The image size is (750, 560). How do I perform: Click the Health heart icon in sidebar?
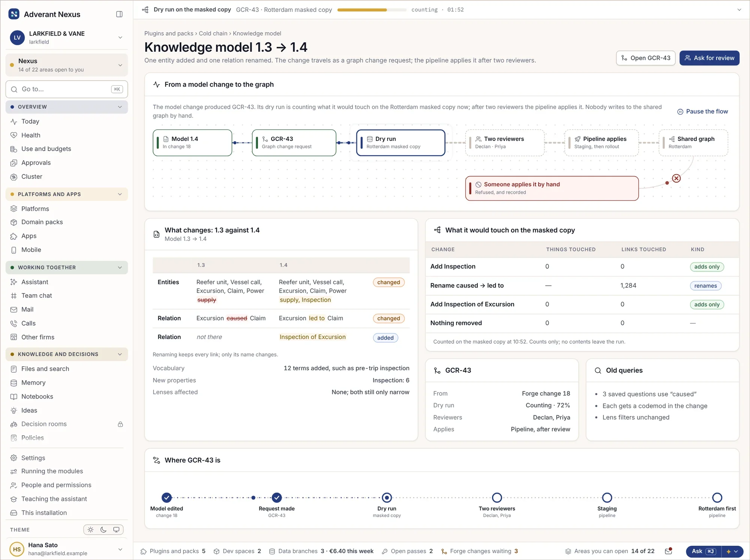tap(14, 135)
